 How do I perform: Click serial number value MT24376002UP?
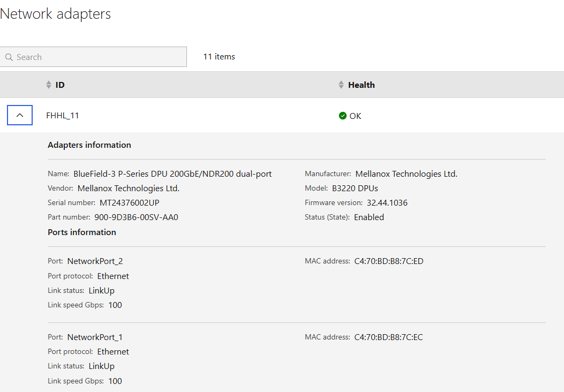pos(130,203)
